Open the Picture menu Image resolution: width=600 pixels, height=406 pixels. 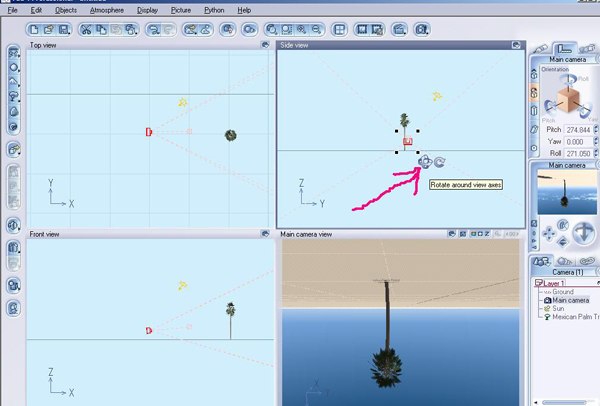(x=181, y=10)
